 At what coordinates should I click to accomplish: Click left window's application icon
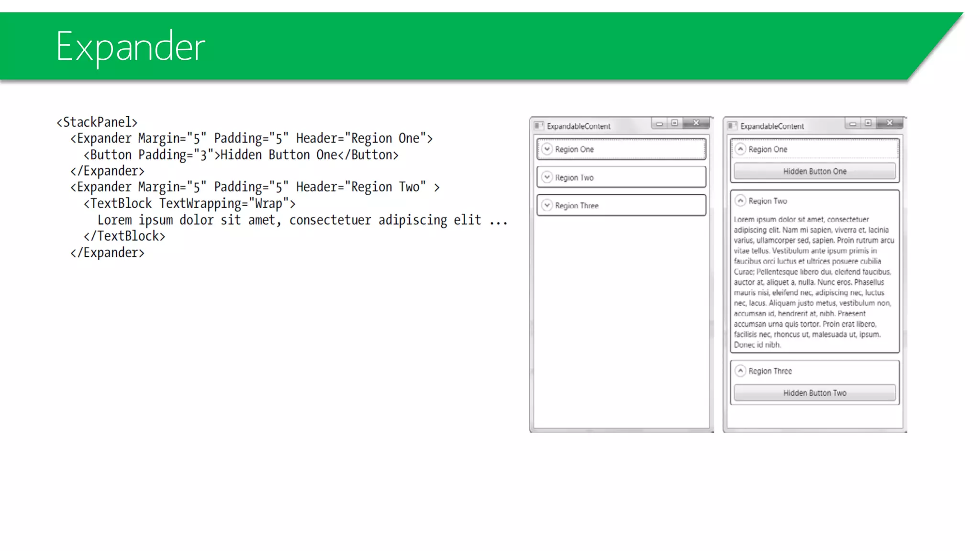point(538,126)
